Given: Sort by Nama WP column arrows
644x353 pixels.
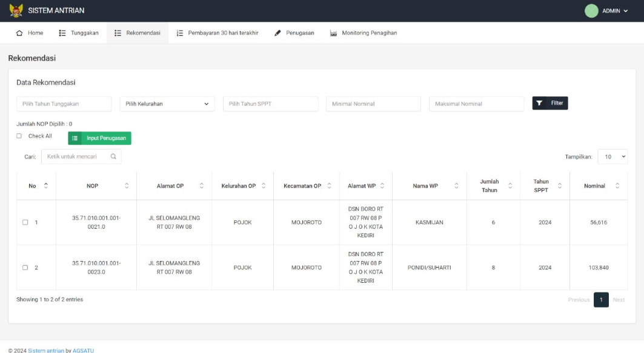Looking at the screenshot, I should point(456,185).
